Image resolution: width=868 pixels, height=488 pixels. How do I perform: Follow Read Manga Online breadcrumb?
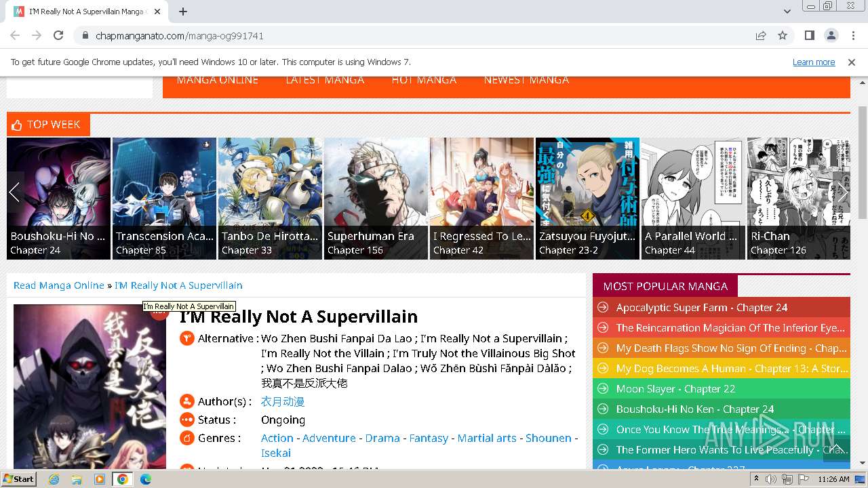[59, 285]
